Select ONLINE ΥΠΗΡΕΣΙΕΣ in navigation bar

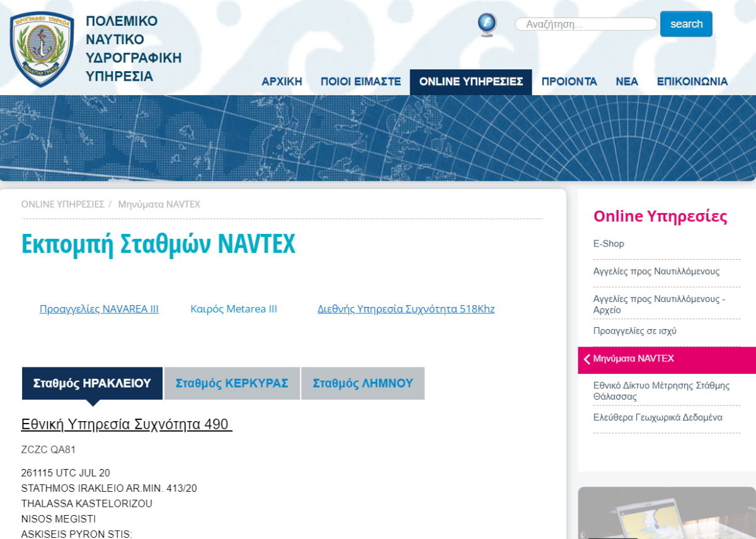(x=471, y=82)
